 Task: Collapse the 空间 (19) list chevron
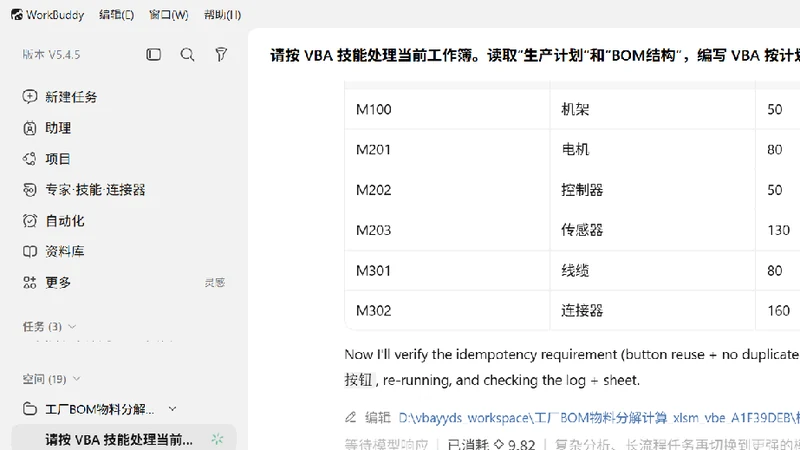[x=77, y=379]
